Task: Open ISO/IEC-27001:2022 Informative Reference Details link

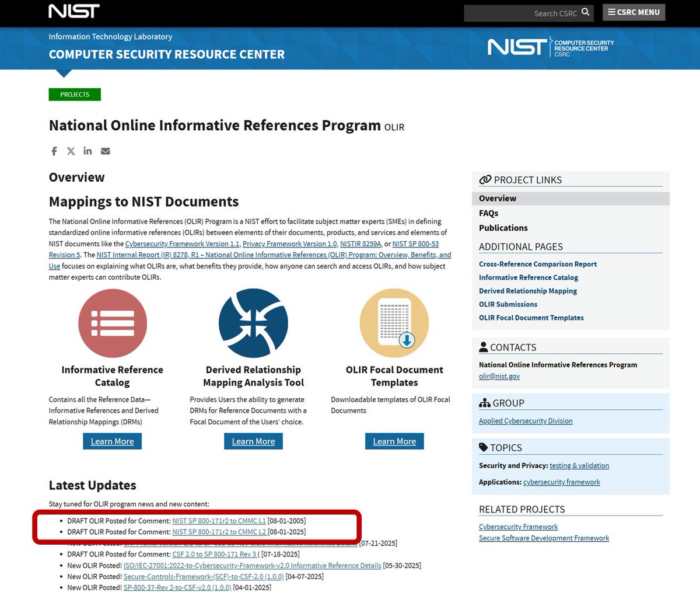Action: point(253,566)
